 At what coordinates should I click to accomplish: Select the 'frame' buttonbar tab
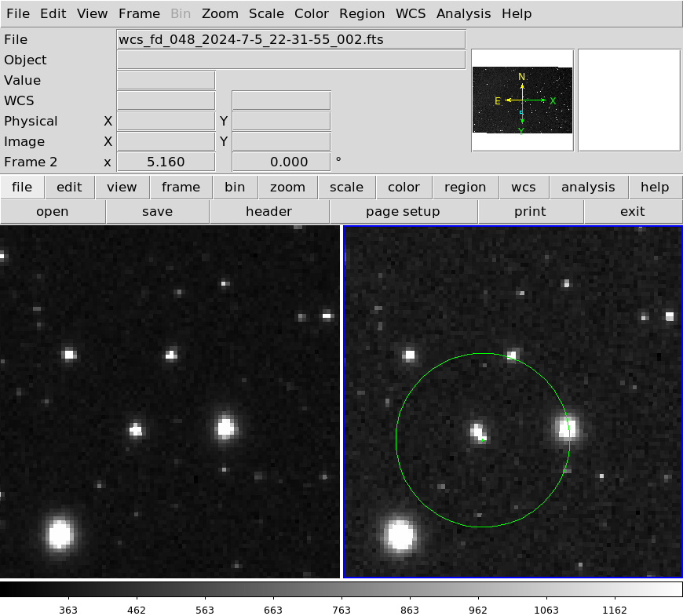click(181, 188)
